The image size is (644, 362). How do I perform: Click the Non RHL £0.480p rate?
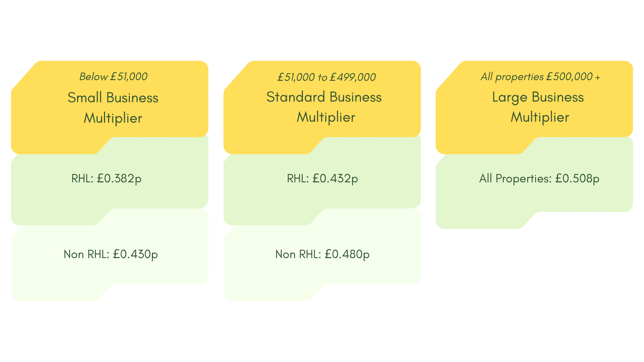(322, 254)
